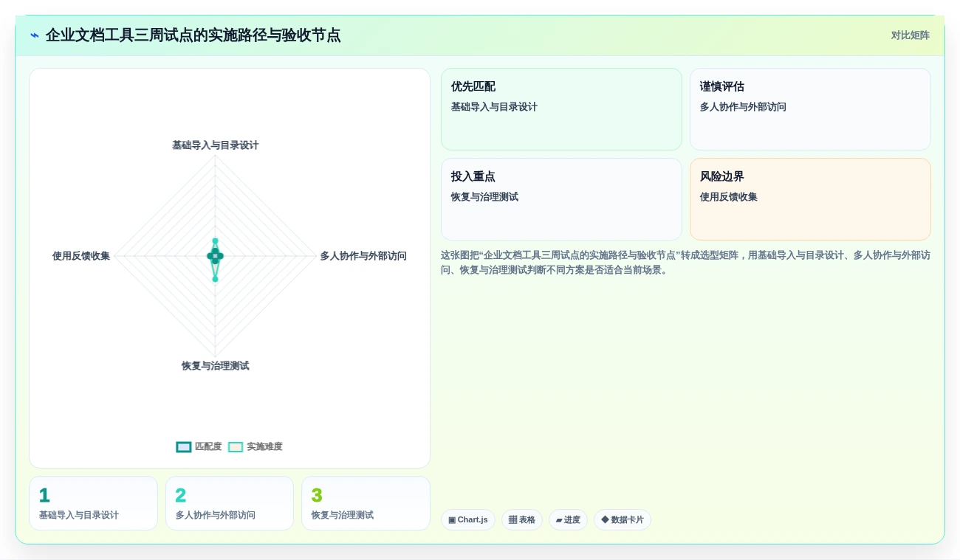Click radar axis label 多人协作与外部访问
This screenshot has height=560, width=960.
(x=363, y=256)
